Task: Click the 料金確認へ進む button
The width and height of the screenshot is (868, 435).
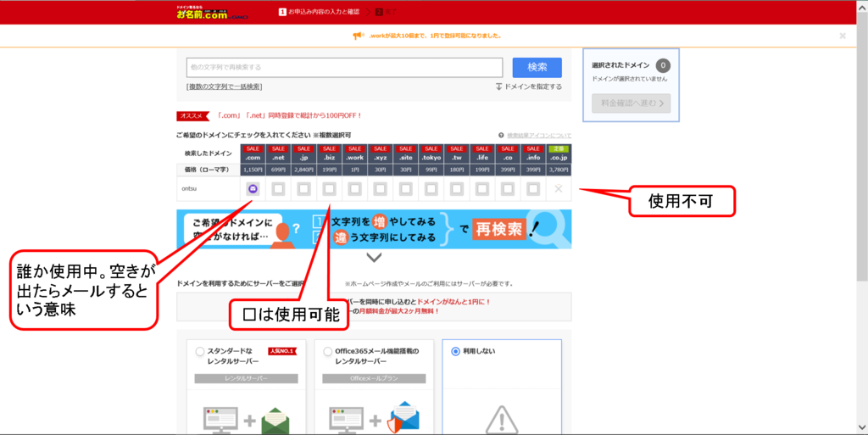Action: 631,103
